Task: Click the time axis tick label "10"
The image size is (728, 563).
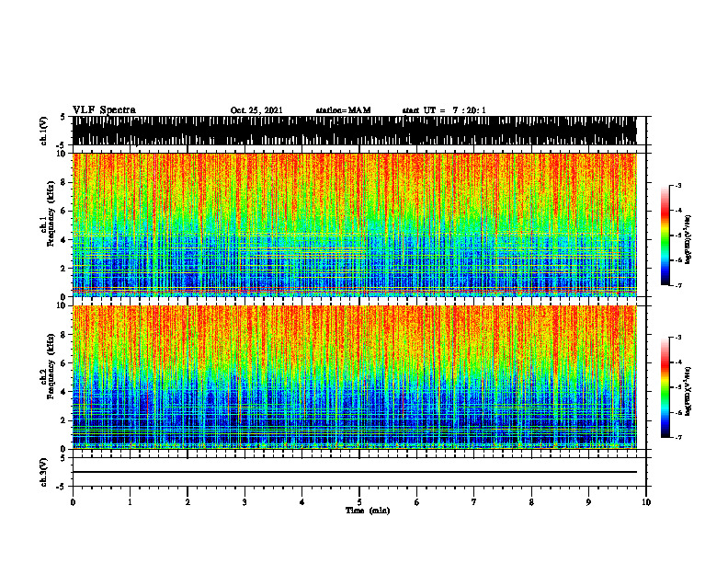Action: (646, 502)
